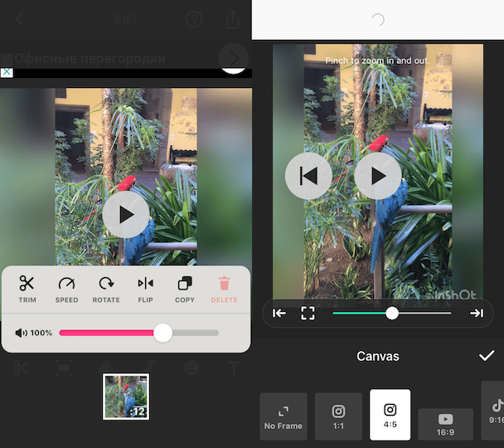The width and height of the screenshot is (504, 448).
Task: Align frame to left edge arrow
Action: click(279, 313)
